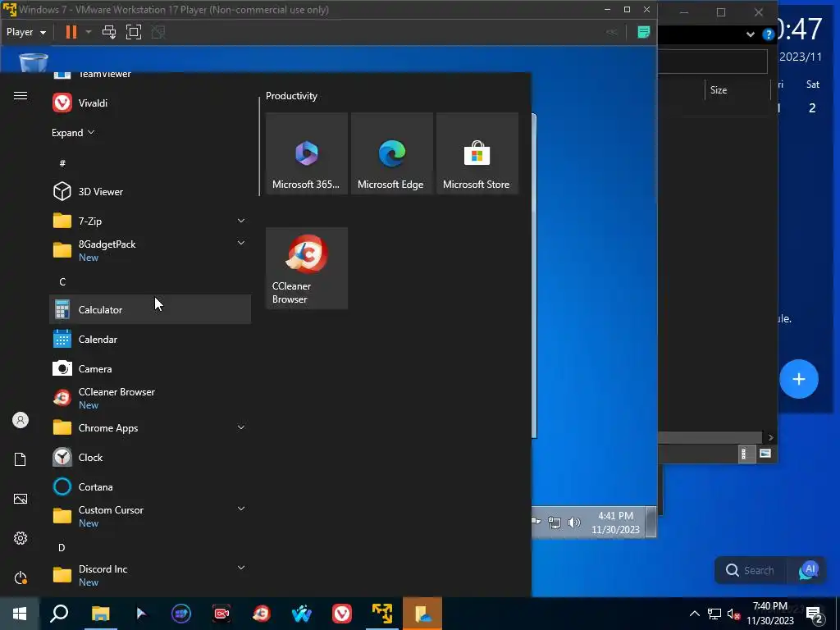This screenshot has width=840, height=630.
Task: Open the Player menu dropdown
Action: pos(25,32)
